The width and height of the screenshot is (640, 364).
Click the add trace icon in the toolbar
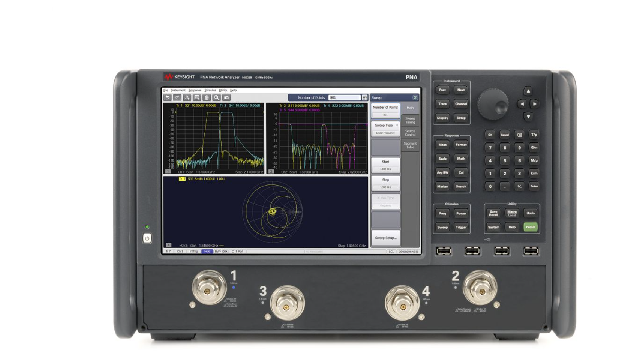pos(187,97)
